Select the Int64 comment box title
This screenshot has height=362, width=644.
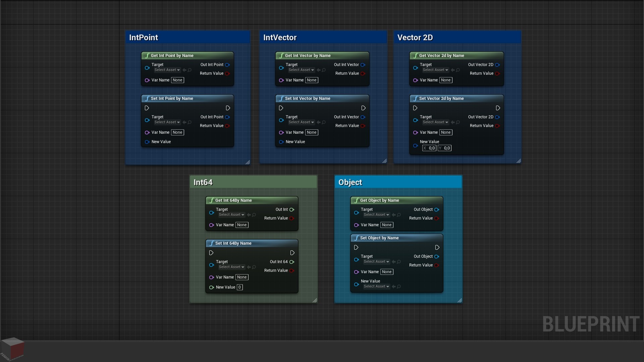(203, 182)
